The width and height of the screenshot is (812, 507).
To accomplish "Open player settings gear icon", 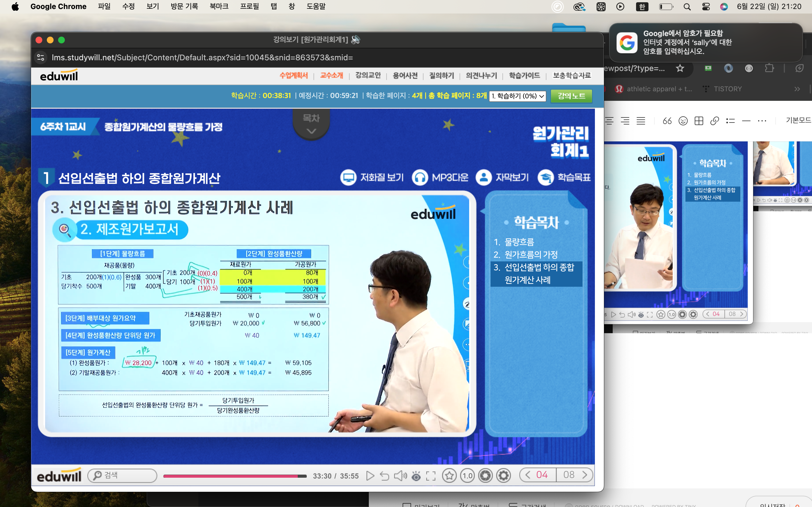I will tap(504, 475).
